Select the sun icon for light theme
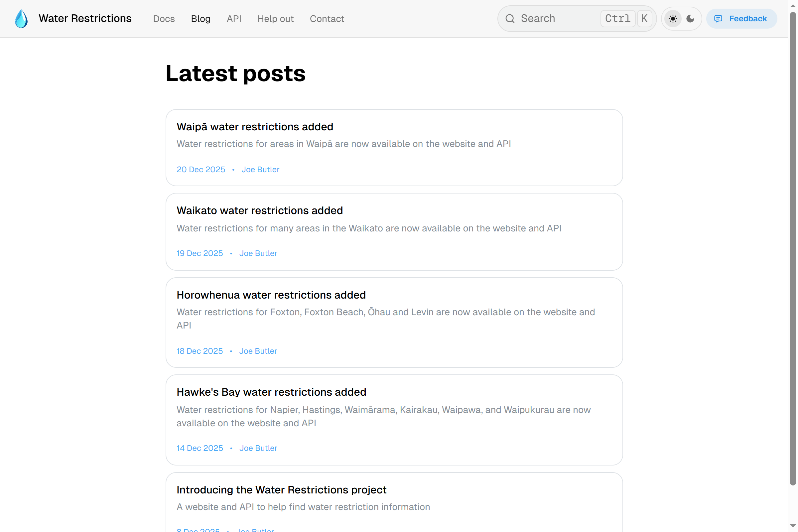The height and width of the screenshot is (532, 798). point(673,19)
